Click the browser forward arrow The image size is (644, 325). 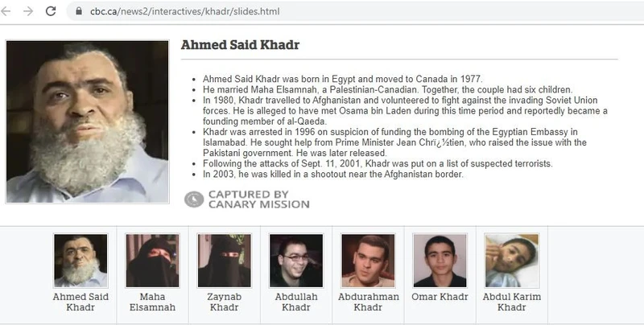(x=28, y=13)
